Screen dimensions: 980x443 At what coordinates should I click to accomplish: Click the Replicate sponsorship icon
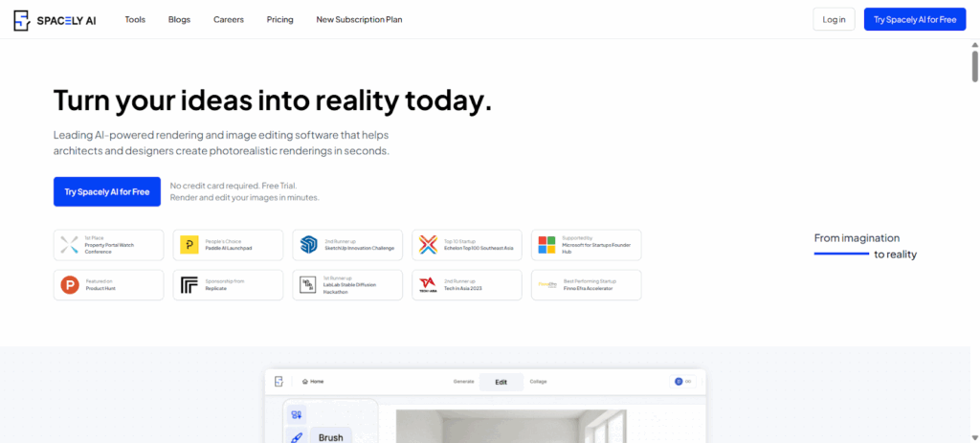point(189,284)
